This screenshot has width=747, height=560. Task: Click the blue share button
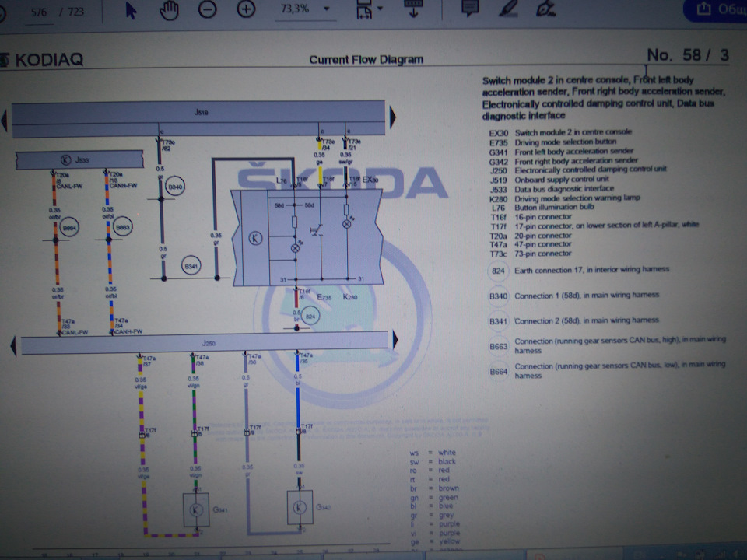tap(715, 9)
